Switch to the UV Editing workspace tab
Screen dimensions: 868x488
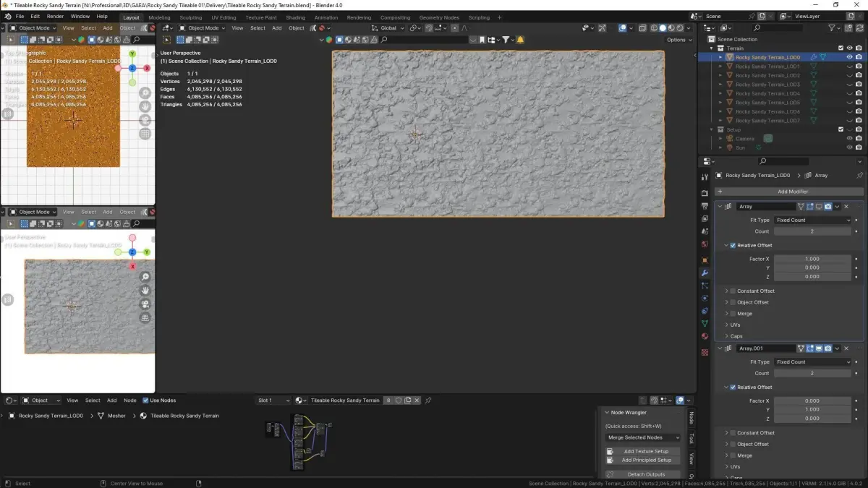(224, 17)
